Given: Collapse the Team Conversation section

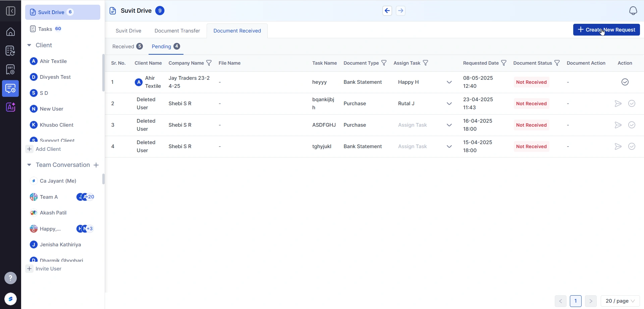Looking at the screenshot, I should pyautogui.click(x=29, y=165).
